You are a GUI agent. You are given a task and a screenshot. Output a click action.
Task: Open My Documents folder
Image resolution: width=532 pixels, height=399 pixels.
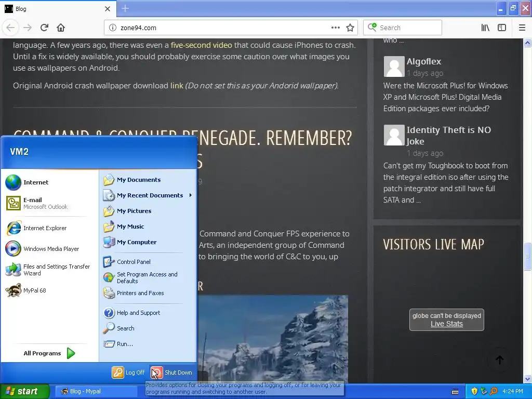[x=148, y=180]
